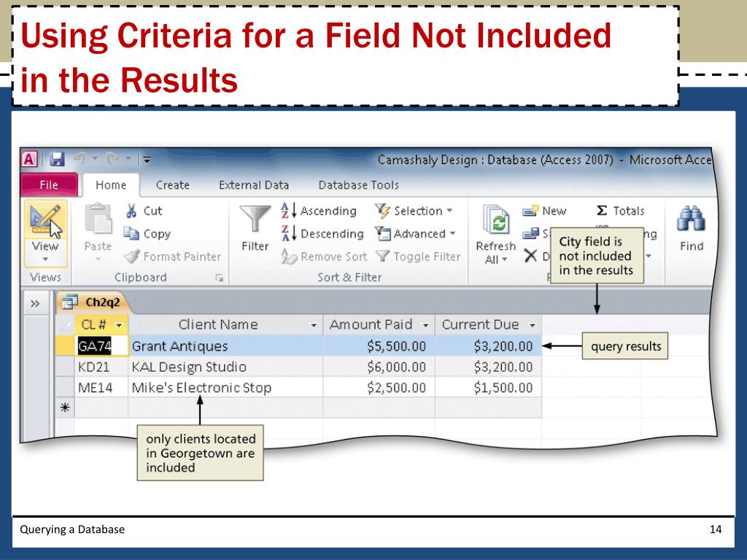Click the ME14 cell
The width and height of the screenshot is (747, 560).
[x=101, y=388]
